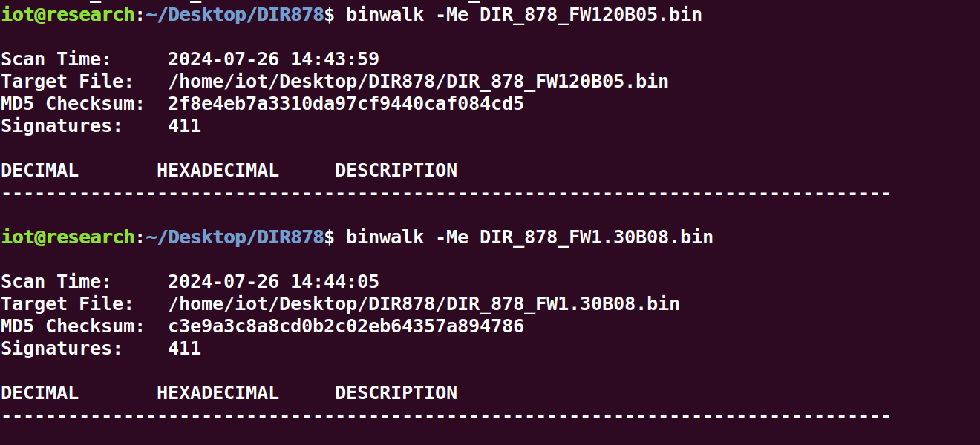The width and height of the screenshot is (980, 445).
Task: Click the first Target File path
Action: coord(418,81)
